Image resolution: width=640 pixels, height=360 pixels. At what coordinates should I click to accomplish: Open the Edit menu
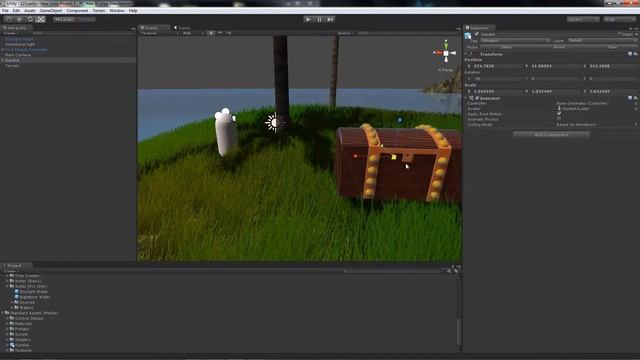click(16, 11)
